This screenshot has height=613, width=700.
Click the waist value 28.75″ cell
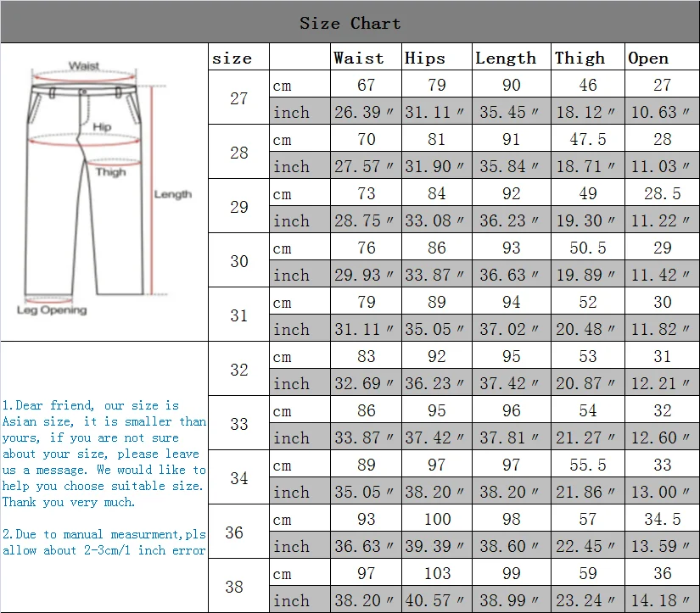(x=366, y=220)
